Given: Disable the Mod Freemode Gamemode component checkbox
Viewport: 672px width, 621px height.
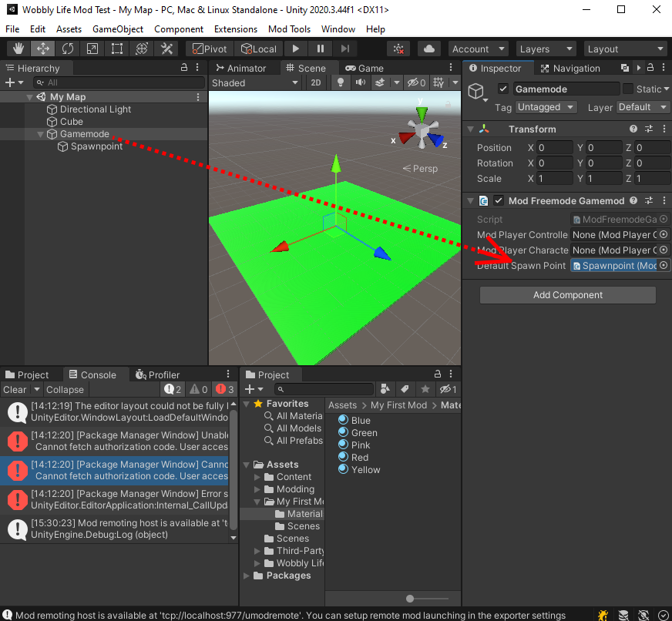Looking at the screenshot, I should 499,200.
